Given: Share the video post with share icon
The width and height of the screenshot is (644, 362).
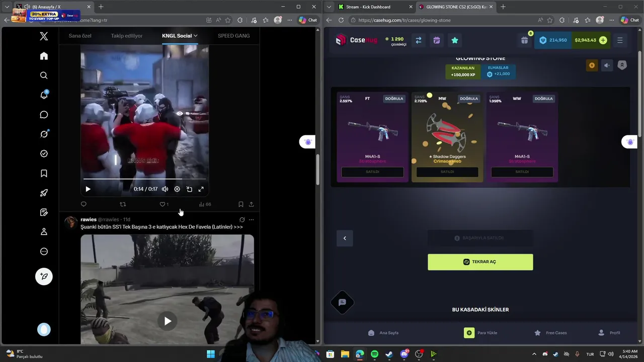Looking at the screenshot, I should [x=251, y=204].
